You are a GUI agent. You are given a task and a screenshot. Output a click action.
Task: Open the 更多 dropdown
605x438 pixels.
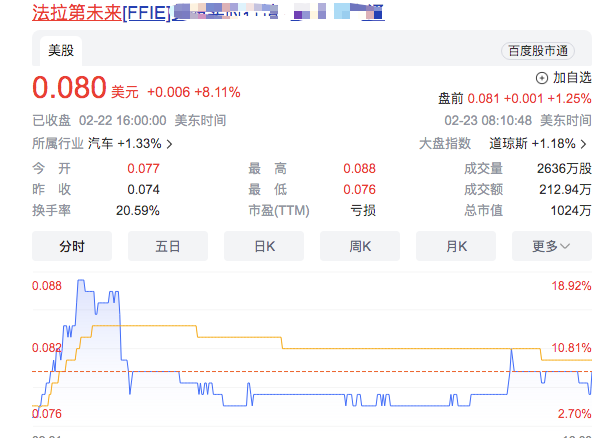(552, 246)
